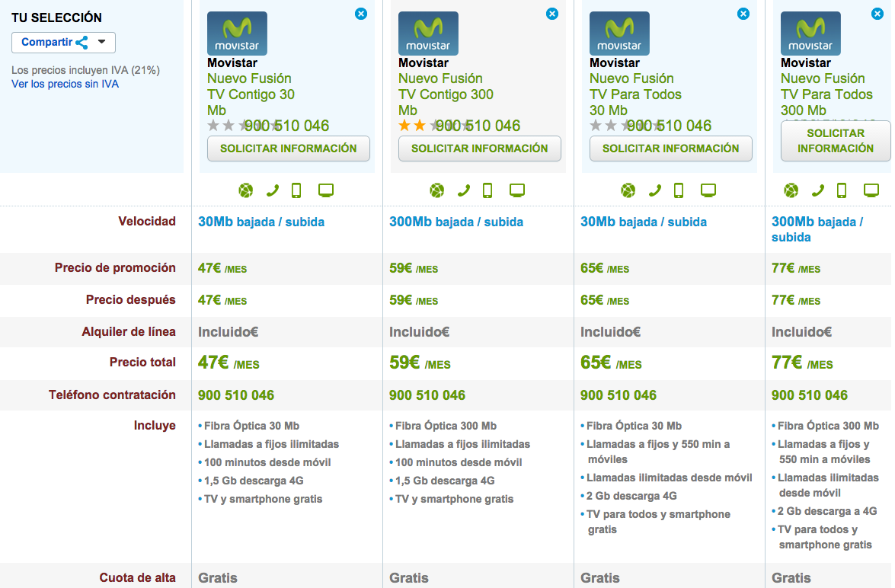Click the 47€ /MES Precio total value
This screenshot has height=588, width=895.
[x=229, y=363]
